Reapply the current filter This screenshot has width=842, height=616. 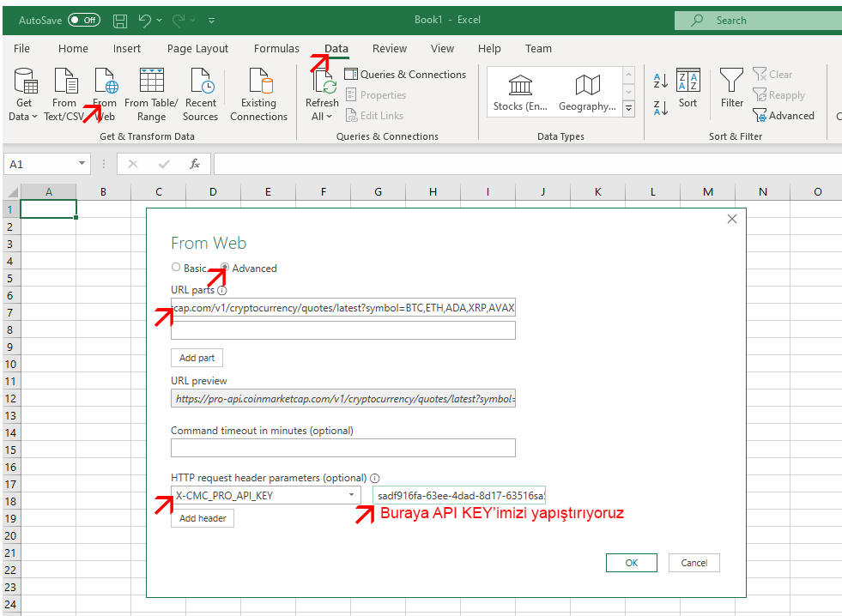click(779, 95)
